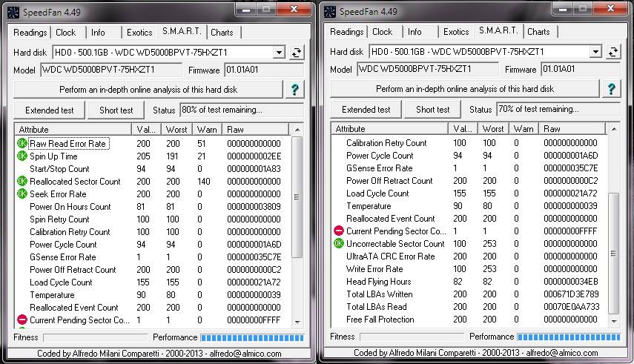Click the help question mark icon in left window
This screenshot has height=364, width=634.
pos(295,90)
